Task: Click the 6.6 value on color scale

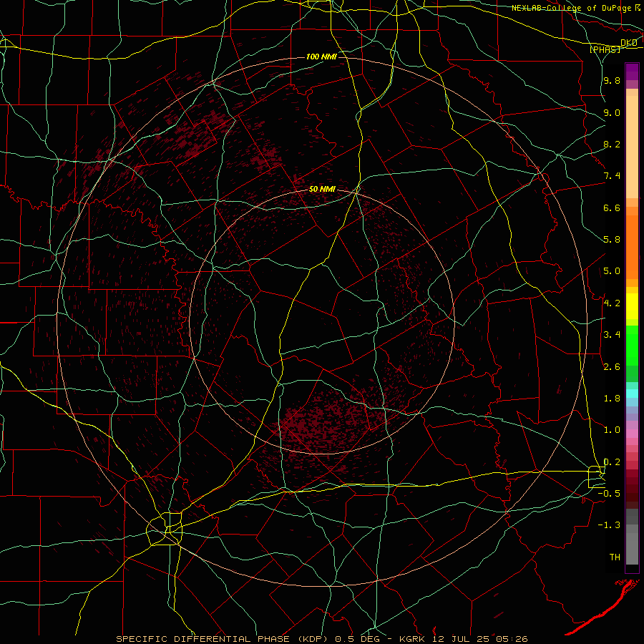Action: tap(612, 208)
